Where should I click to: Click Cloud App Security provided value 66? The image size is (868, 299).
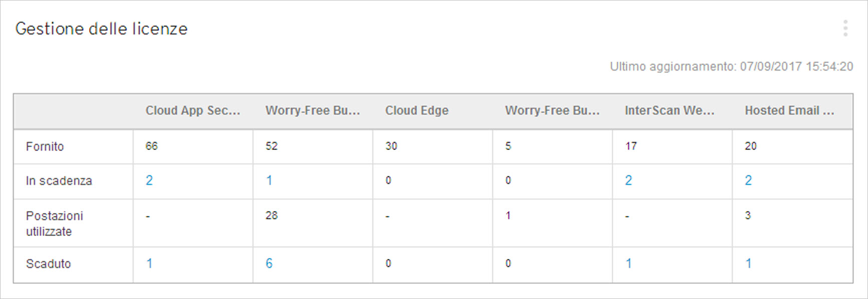pyautogui.click(x=151, y=146)
